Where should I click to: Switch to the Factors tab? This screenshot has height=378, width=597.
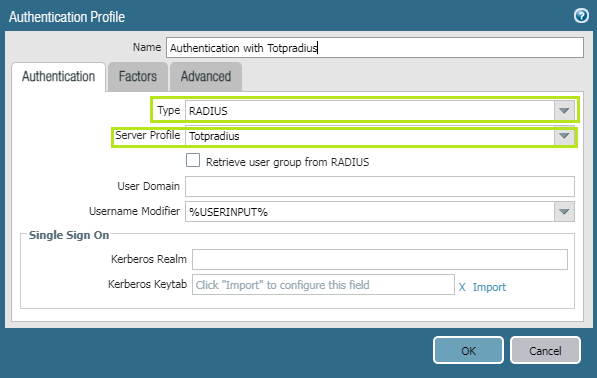tap(138, 77)
